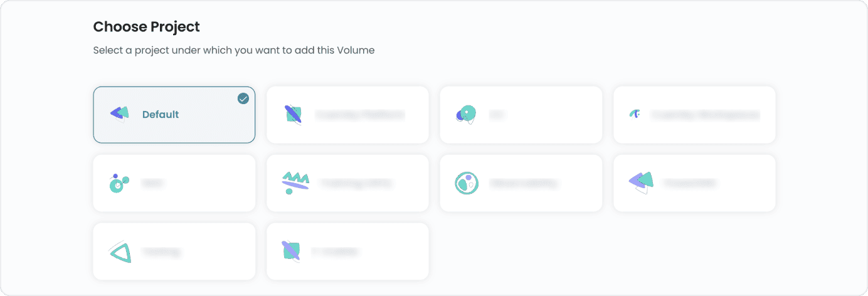This screenshot has height=296, width=868.
Task: Toggle the checkmark on the Default project
Action: 243,98
